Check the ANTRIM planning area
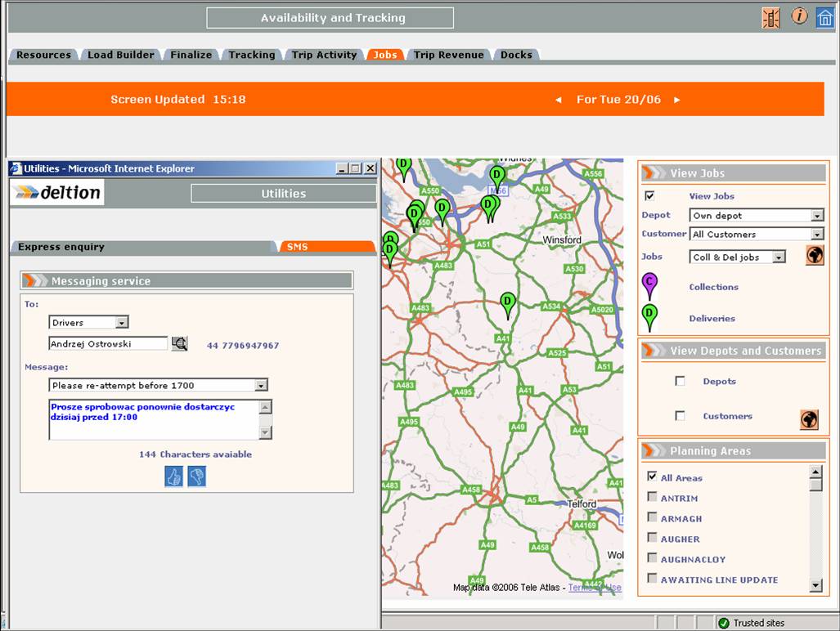Image resolution: width=840 pixels, height=631 pixels. click(x=652, y=497)
